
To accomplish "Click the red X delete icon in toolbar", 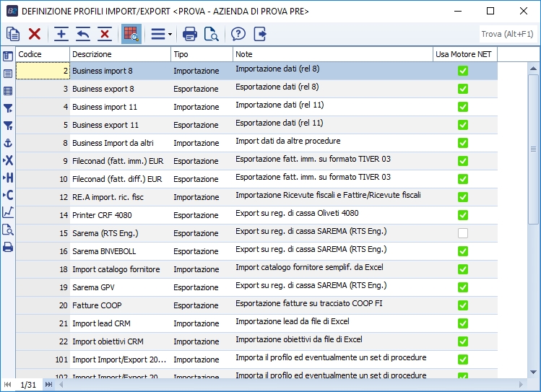I will 34,34.
